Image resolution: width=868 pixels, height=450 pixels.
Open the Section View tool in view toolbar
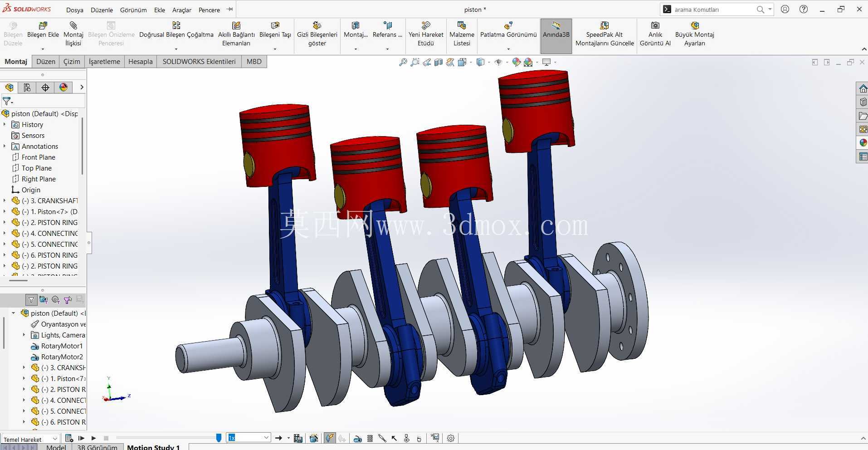439,62
